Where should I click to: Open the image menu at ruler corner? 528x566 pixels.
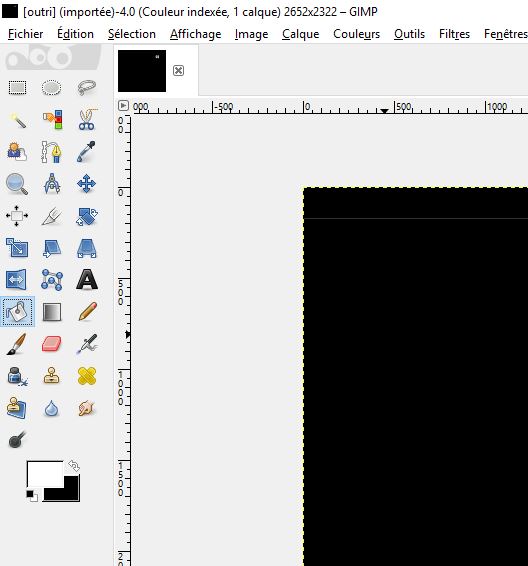123,105
